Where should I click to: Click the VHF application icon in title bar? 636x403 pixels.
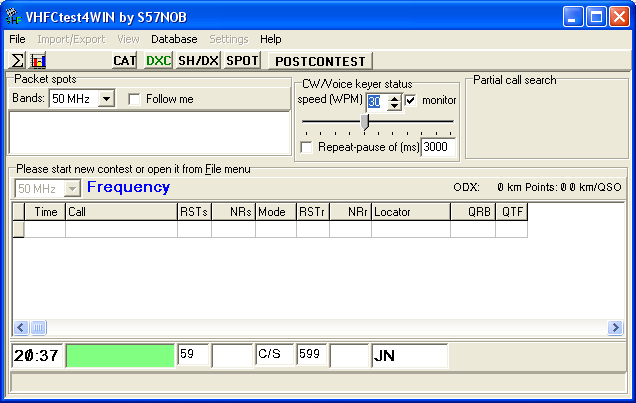[13, 17]
